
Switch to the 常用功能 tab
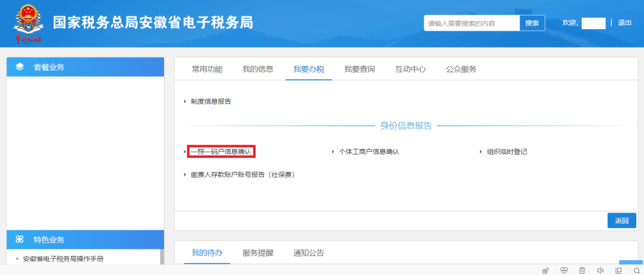point(207,69)
